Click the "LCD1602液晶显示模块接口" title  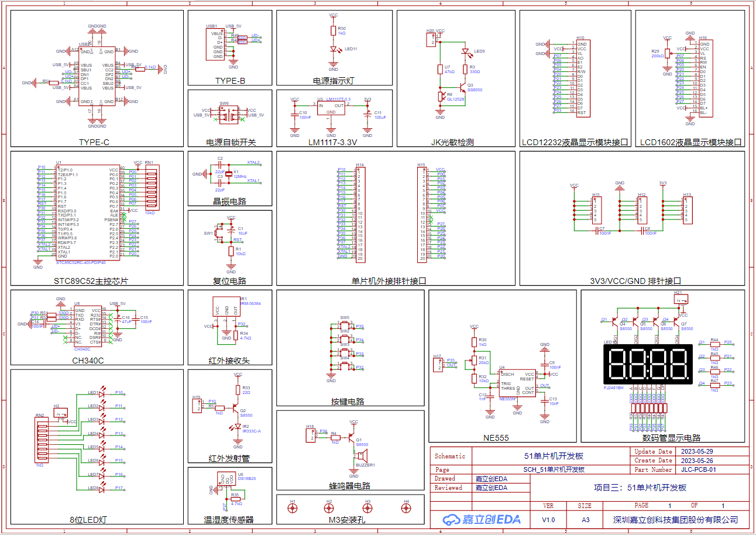pyautogui.click(x=690, y=142)
